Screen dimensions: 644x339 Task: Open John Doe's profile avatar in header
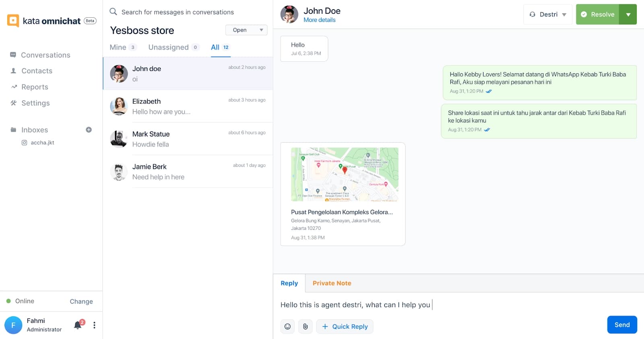pyautogui.click(x=289, y=14)
